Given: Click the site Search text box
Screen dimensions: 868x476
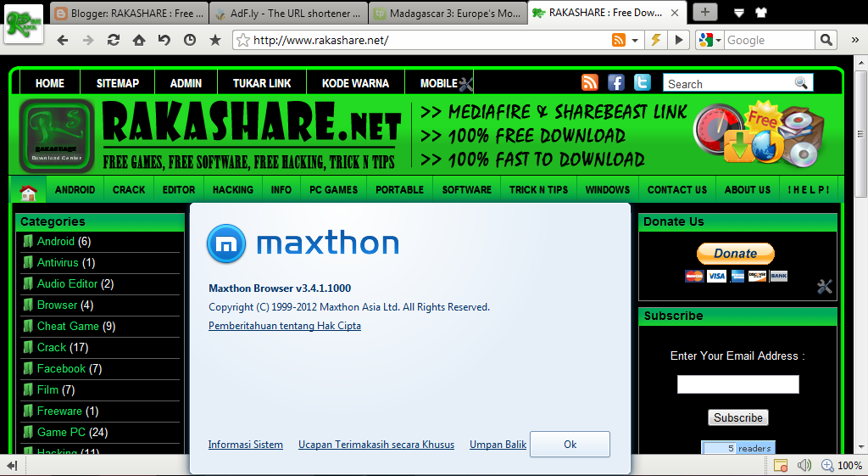Looking at the screenshot, I should click(728, 83).
